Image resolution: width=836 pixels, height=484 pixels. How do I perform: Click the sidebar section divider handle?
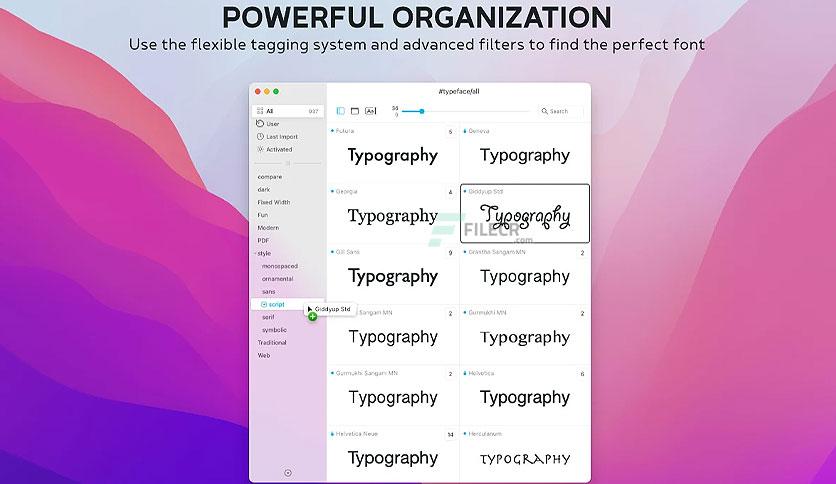pyautogui.click(x=288, y=163)
